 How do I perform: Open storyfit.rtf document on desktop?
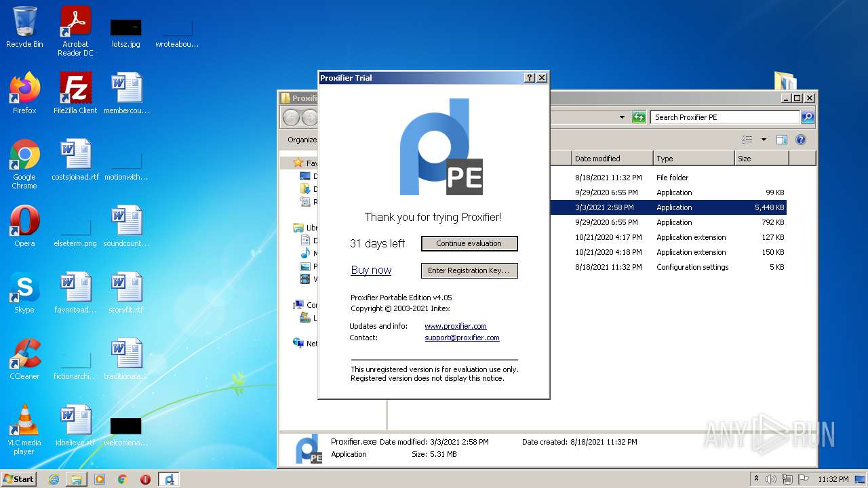126,293
